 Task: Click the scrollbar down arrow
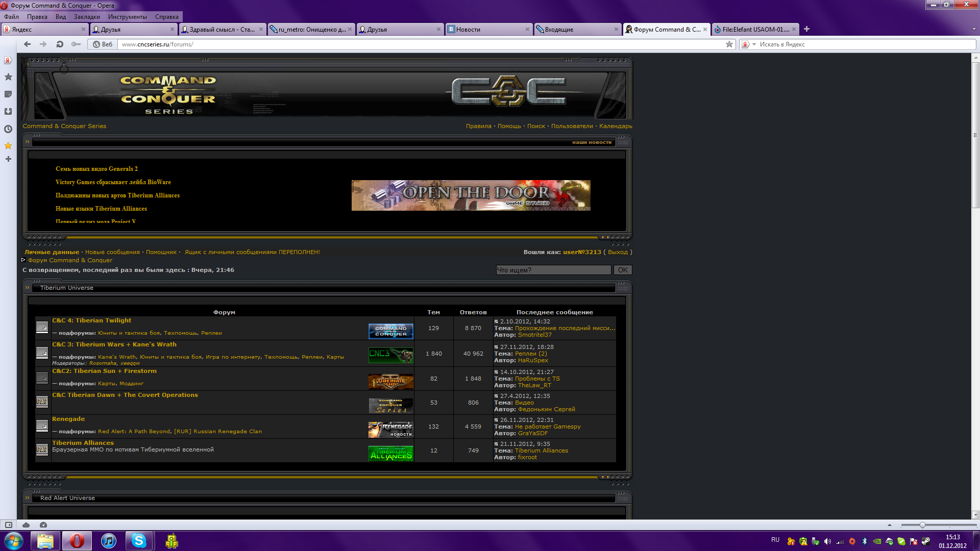click(x=975, y=515)
